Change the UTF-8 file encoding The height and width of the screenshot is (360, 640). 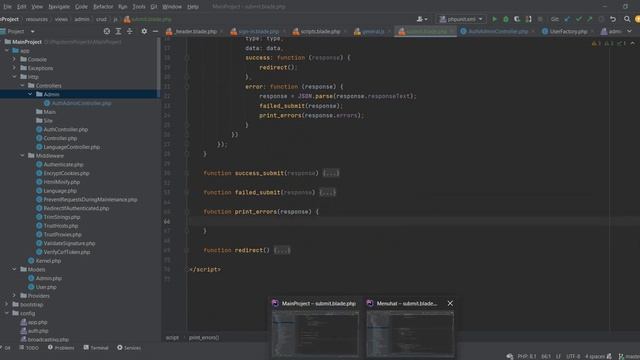point(573,356)
